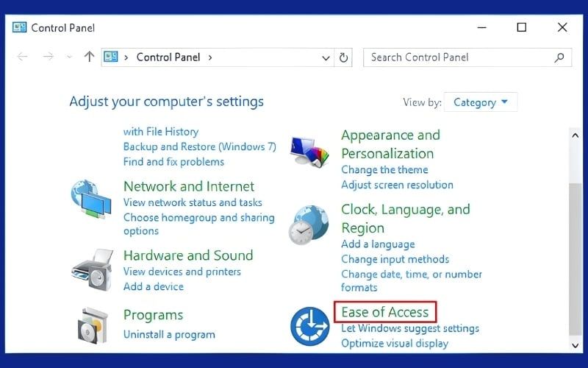Click the up arrow navigation button
The width and height of the screenshot is (588, 368).
click(x=90, y=57)
